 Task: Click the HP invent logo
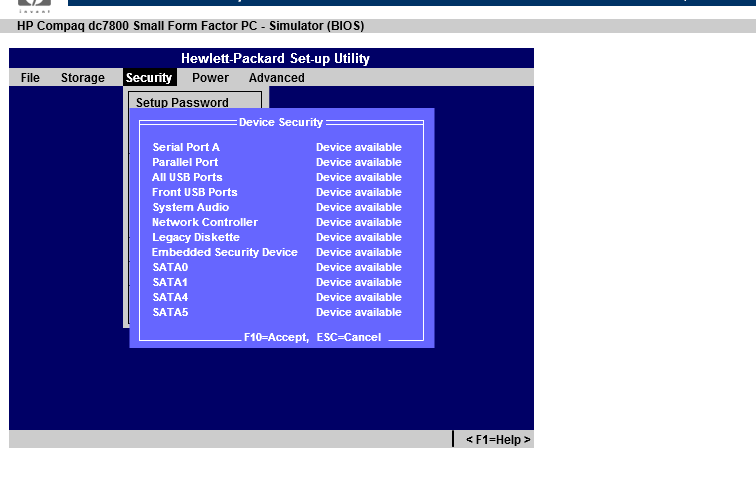34,6
